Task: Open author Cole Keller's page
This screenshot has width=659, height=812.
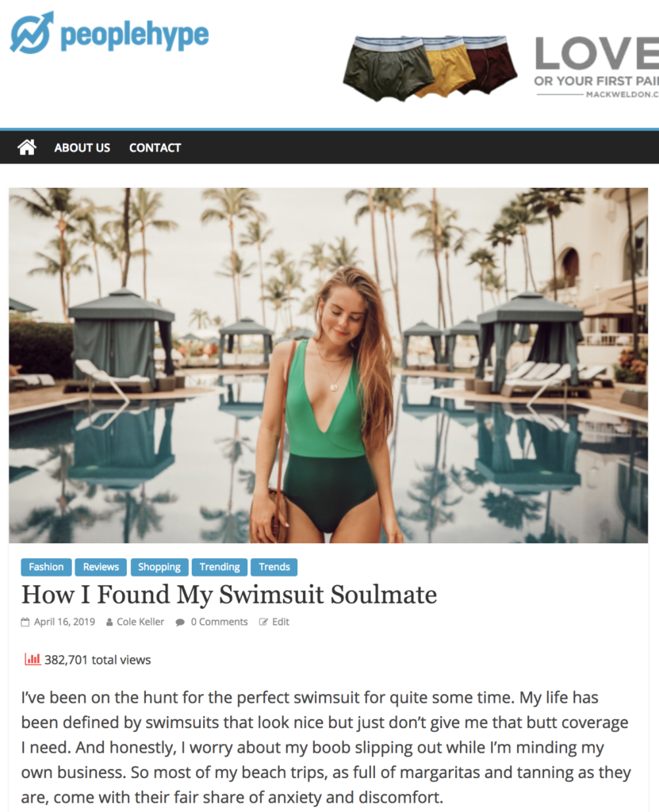Action: point(140,622)
